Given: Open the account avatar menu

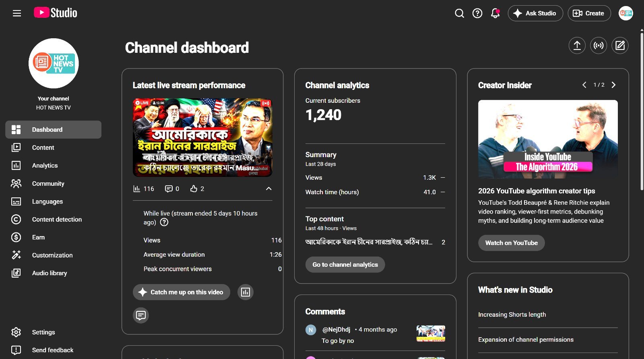Looking at the screenshot, I should (625, 13).
